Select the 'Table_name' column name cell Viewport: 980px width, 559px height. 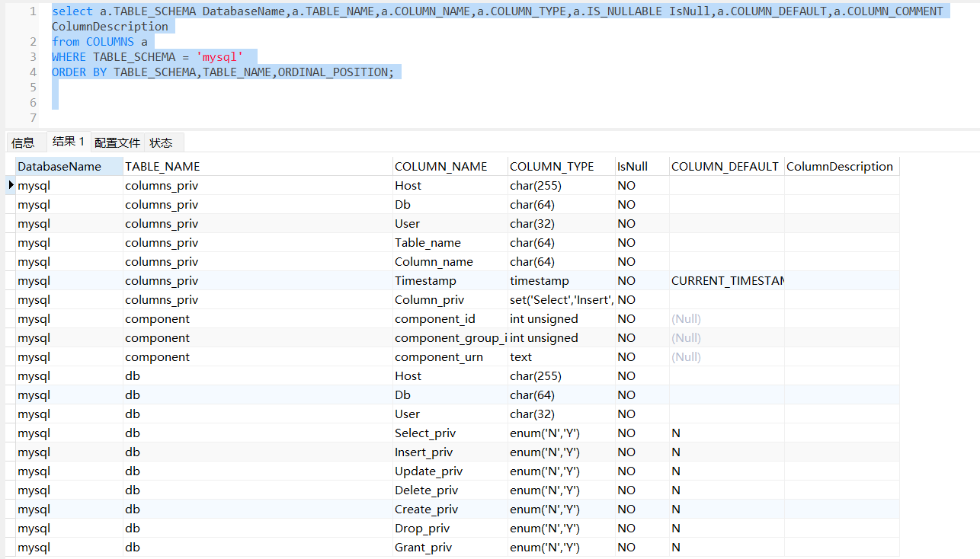click(x=450, y=242)
